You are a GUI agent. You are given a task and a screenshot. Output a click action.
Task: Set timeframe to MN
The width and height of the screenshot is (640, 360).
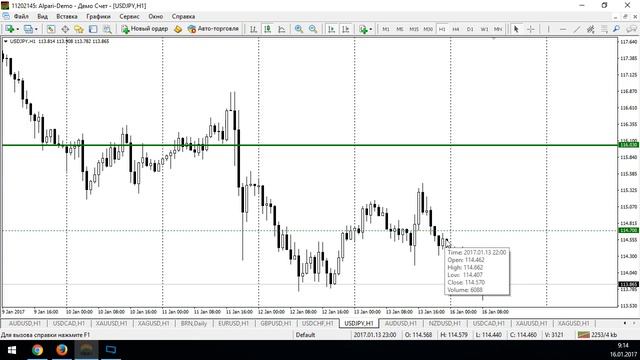[498, 29]
